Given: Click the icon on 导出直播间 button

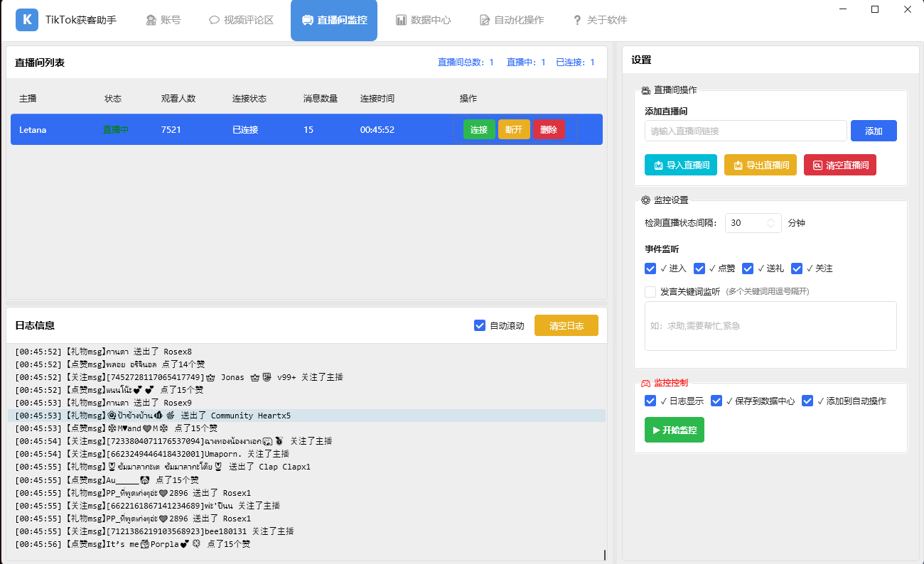Looking at the screenshot, I should pos(738,165).
